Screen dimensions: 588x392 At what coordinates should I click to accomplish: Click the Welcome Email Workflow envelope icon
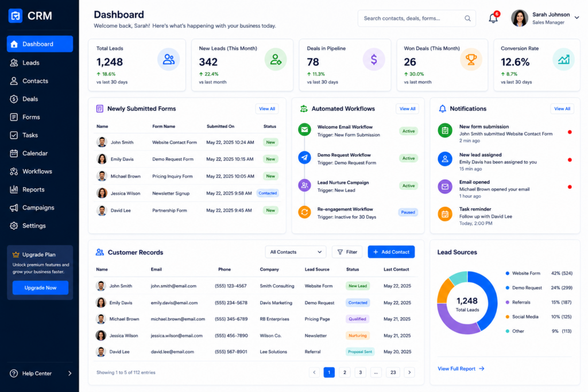point(304,130)
